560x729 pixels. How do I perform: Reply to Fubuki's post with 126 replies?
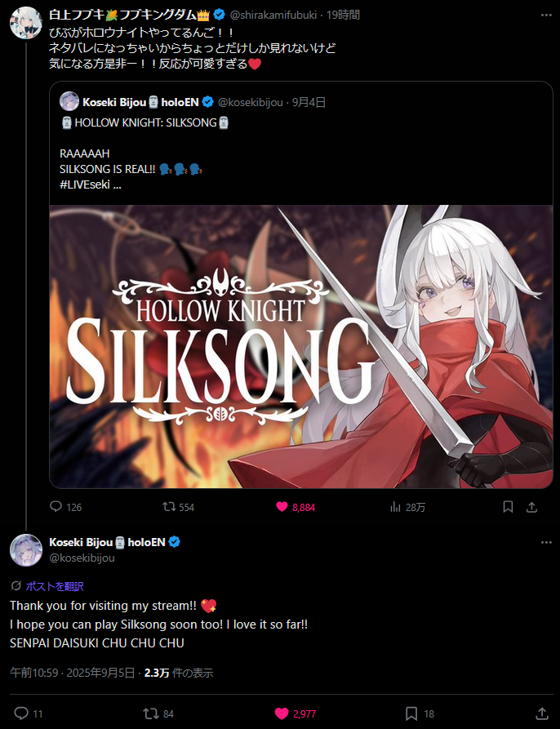click(x=65, y=507)
